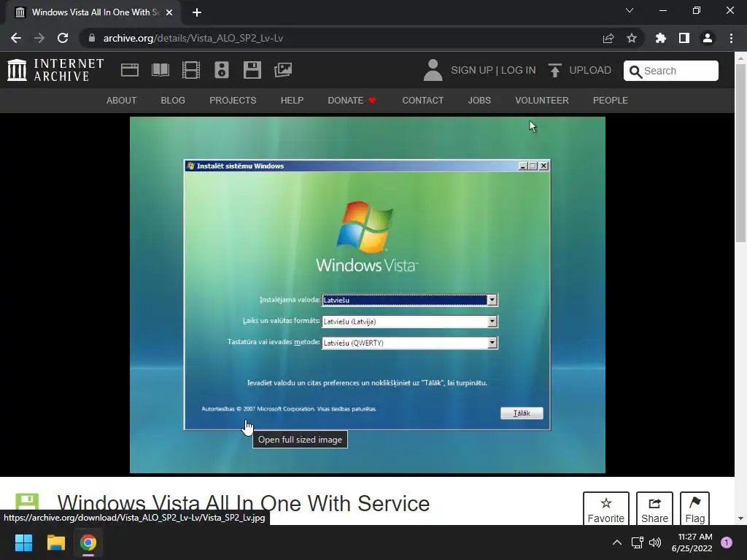Go back with the browser back arrow

(16, 38)
